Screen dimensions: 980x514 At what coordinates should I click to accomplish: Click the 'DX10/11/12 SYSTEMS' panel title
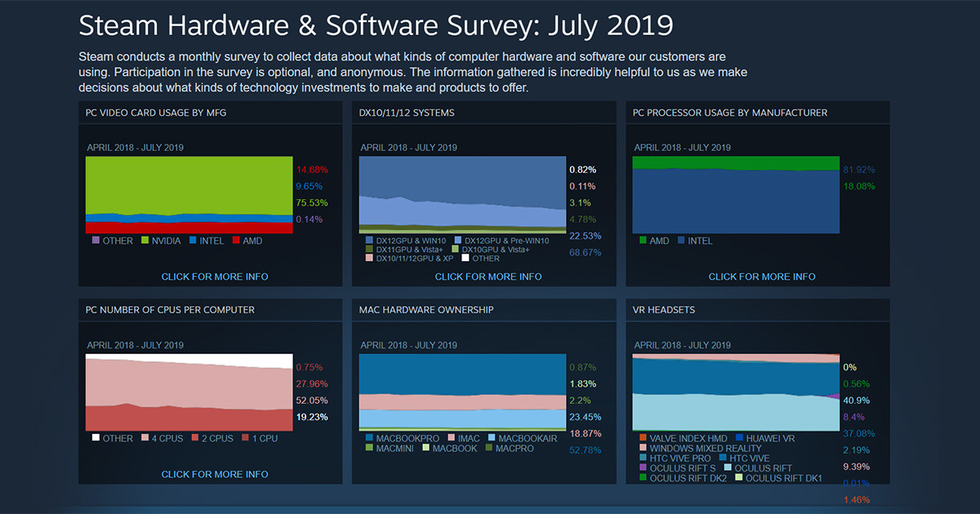tap(407, 113)
